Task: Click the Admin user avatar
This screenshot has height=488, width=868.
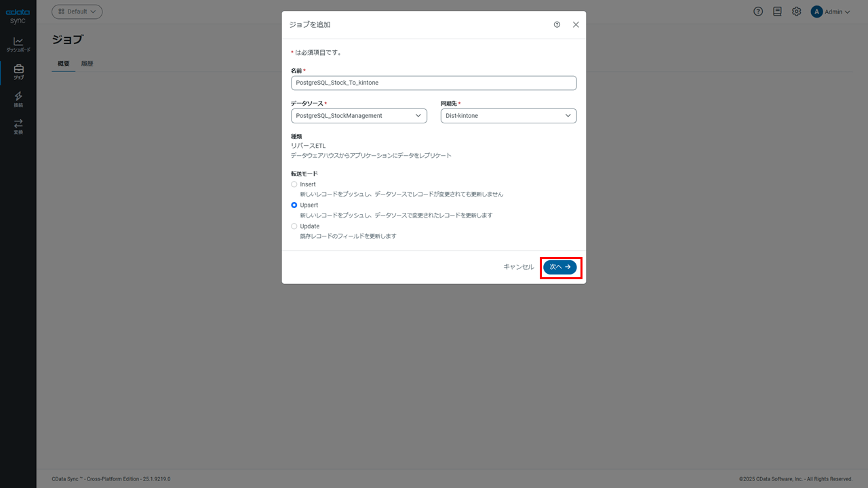Action: click(816, 12)
